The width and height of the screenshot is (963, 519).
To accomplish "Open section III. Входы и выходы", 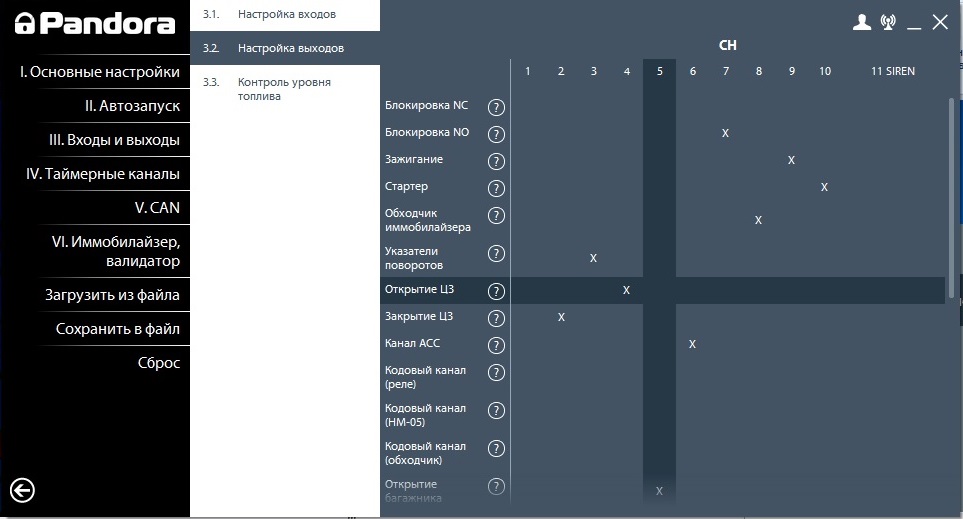I will click(x=114, y=140).
